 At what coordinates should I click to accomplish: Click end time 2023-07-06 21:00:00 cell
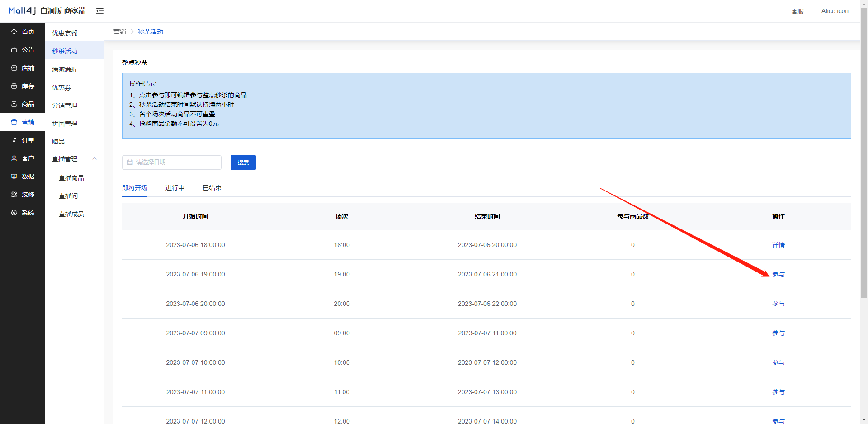[x=487, y=274]
